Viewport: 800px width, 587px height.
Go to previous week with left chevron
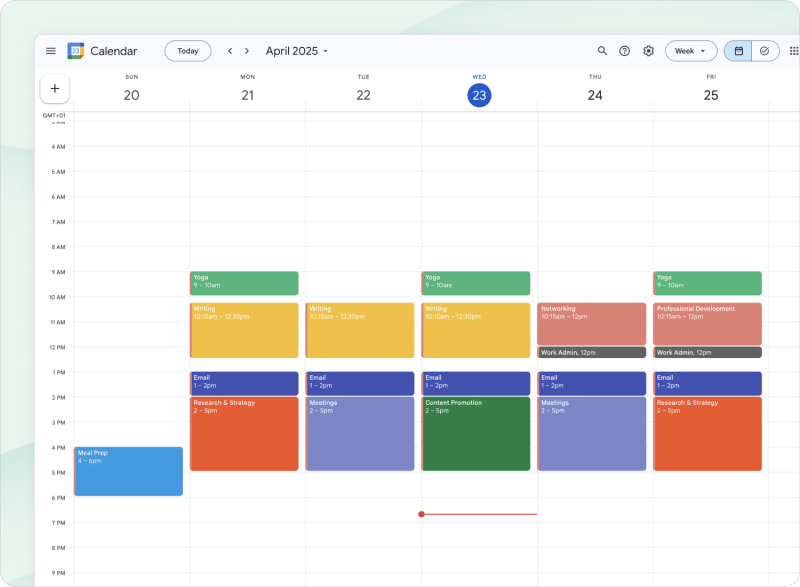pyautogui.click(x=229, y=50)
